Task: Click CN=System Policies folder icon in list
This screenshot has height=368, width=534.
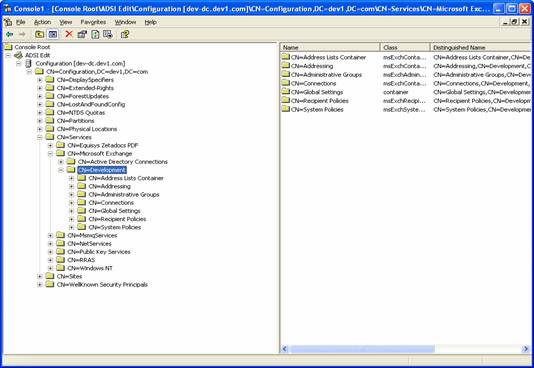Action: (286, 109)
